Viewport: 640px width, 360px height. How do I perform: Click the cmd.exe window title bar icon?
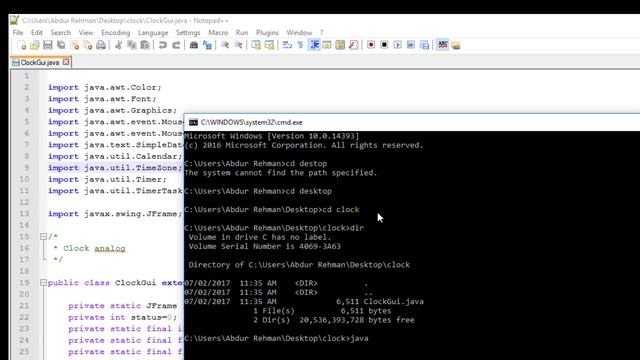point(193,122)
